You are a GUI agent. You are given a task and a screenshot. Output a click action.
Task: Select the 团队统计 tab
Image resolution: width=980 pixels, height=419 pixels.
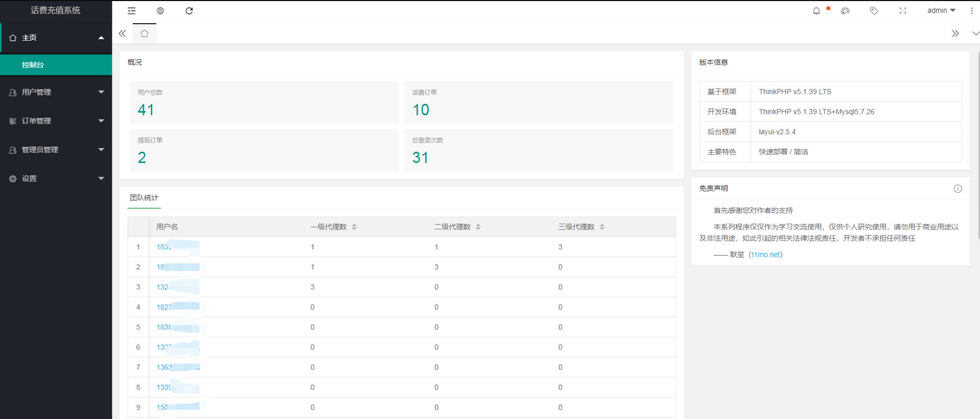144,198
